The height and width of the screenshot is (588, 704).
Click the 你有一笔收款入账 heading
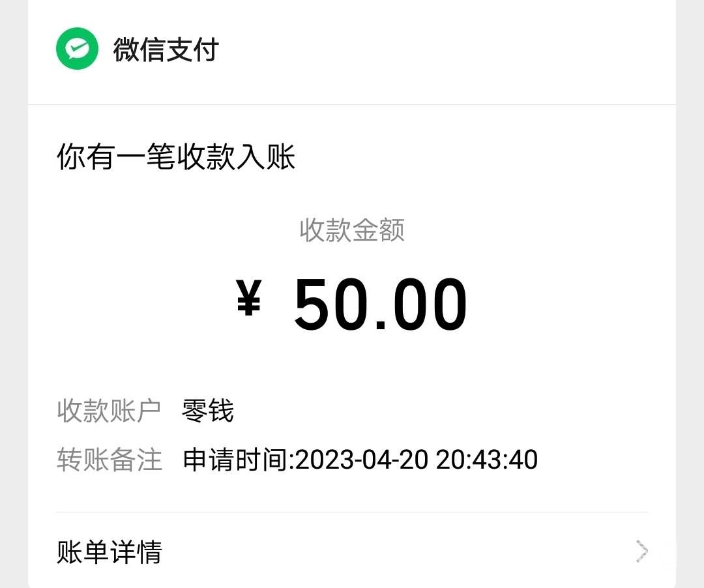point(176,158)
